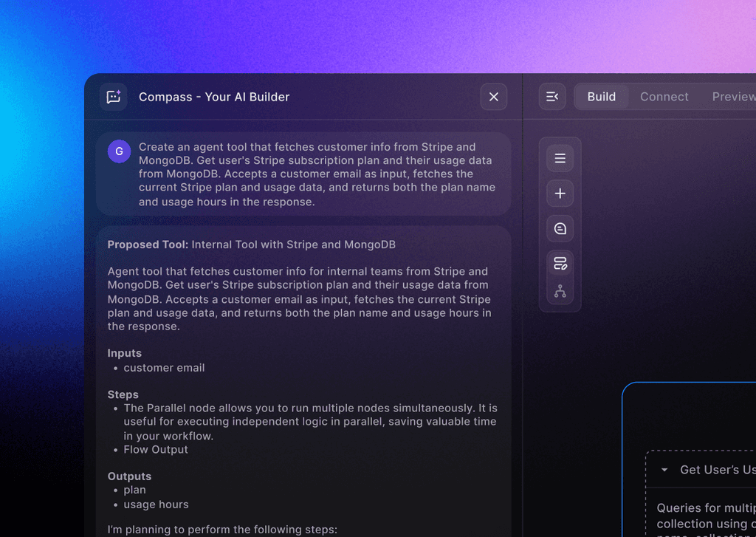Image resolution: width=756 pixels, height=537 pixels.
Task: Click the Compass AI Builder sparkle icon
Action: point(113,97)
